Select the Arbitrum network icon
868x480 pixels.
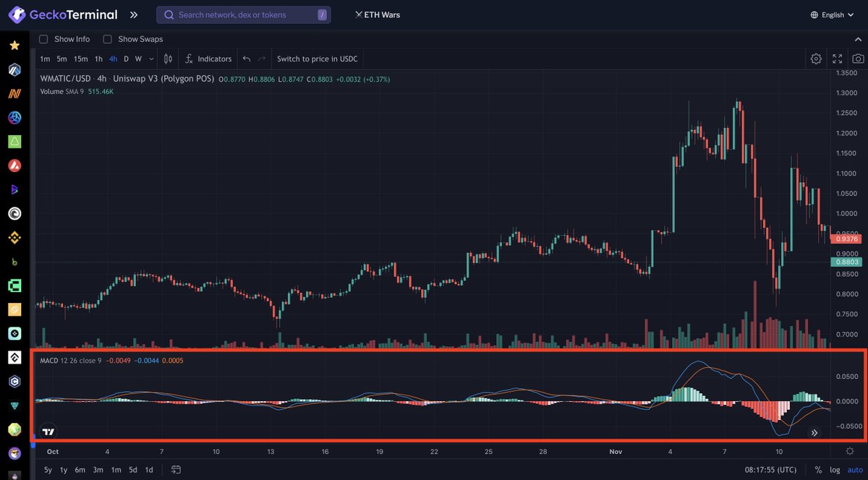14,69
